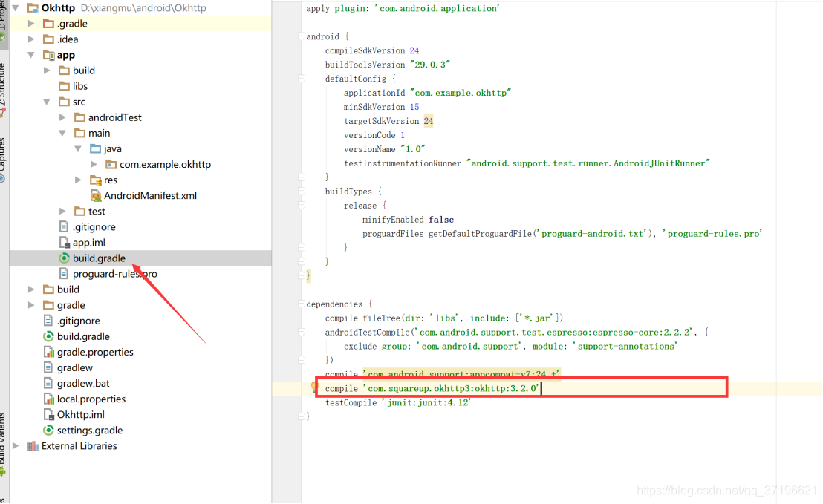
Task: Expand the androidTest folder
Action: (62, 117)
